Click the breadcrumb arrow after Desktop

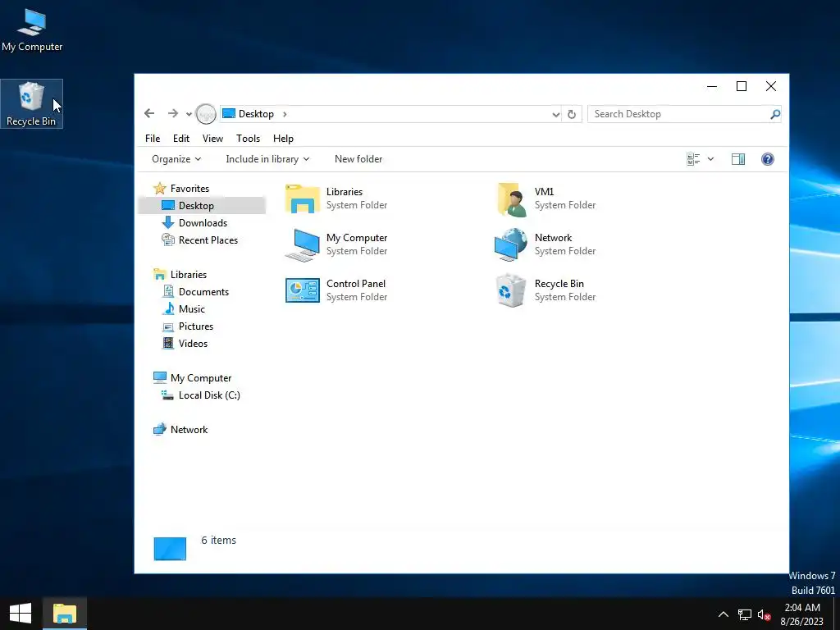(285, 114)
